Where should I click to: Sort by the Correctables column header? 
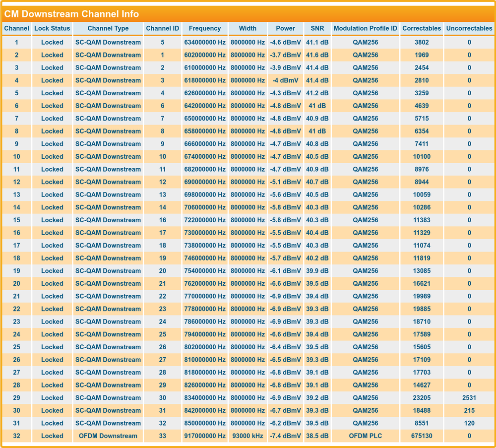tap(422, 28)
